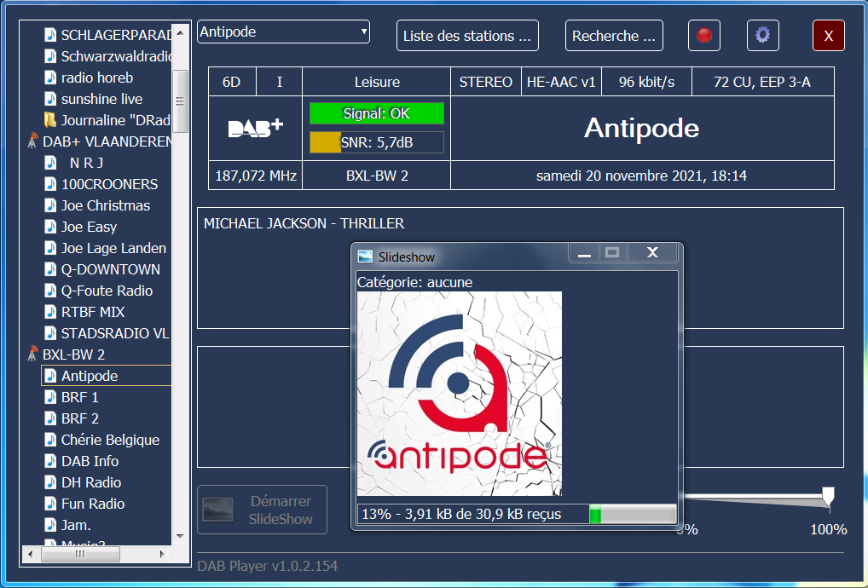Select BRF 1 station

[x=79, y=397]
